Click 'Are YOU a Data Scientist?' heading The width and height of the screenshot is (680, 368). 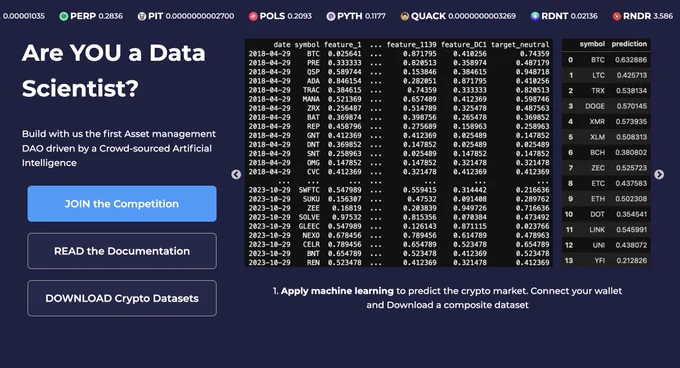pos(114,70)
